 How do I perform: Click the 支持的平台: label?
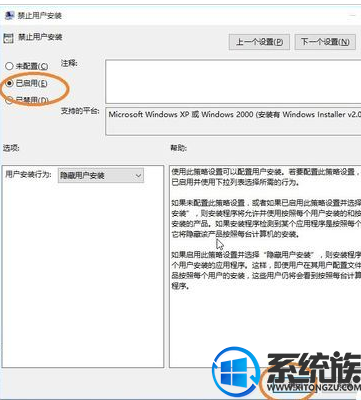pyautogui.click(x=80, y=111)
